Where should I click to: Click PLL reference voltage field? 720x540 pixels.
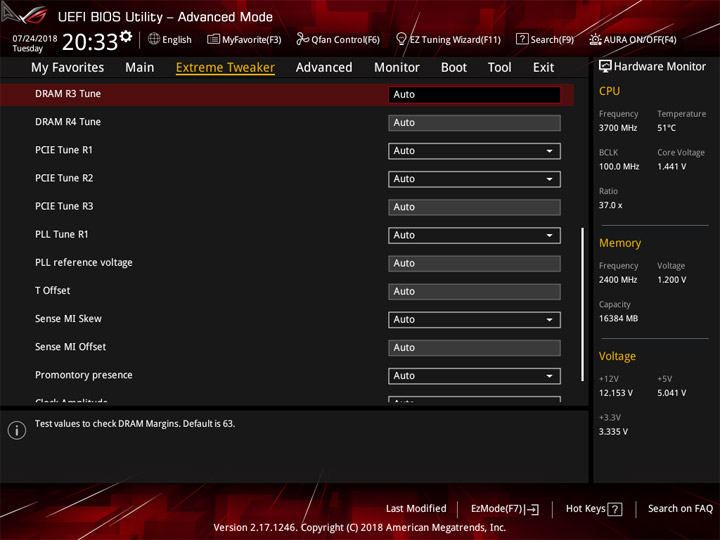tap(474, 264)
